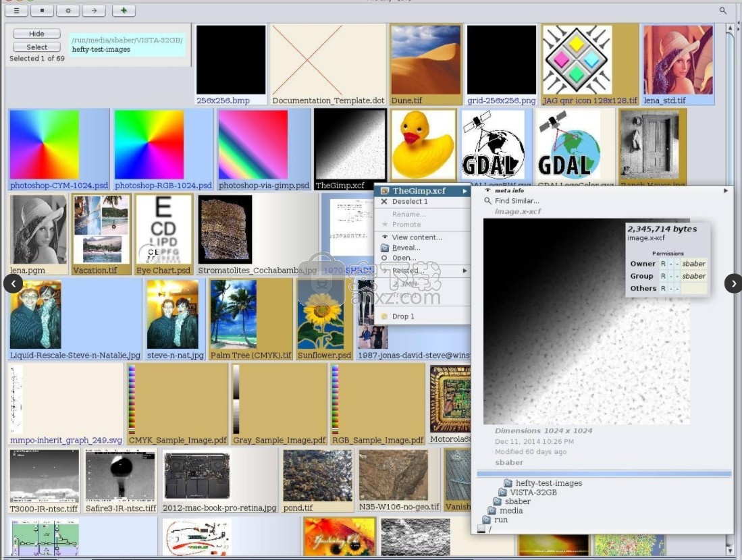Select the photoshop-CYM-1024.psd thumbnail
This screenshot has width=742, height=560.
(x=45, y=145)
